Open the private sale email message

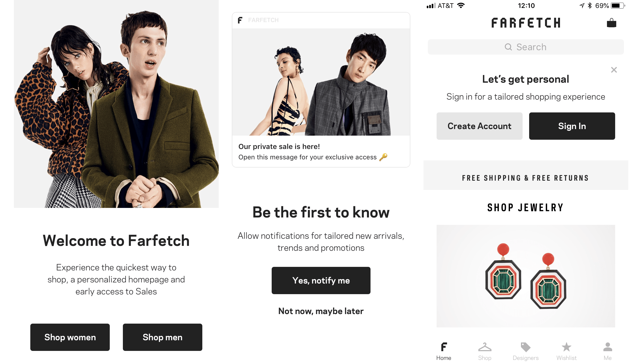pyautogui.click(x=321, y=151)
